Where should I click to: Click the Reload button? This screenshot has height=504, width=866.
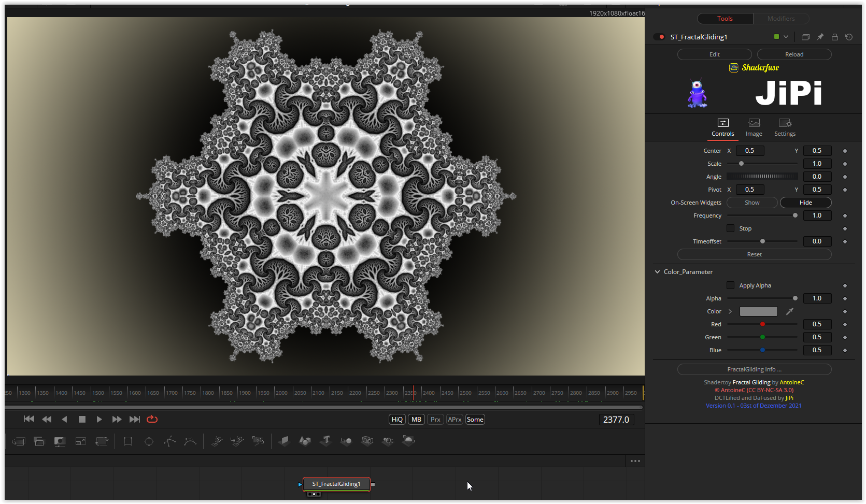[x=794, y=54]
